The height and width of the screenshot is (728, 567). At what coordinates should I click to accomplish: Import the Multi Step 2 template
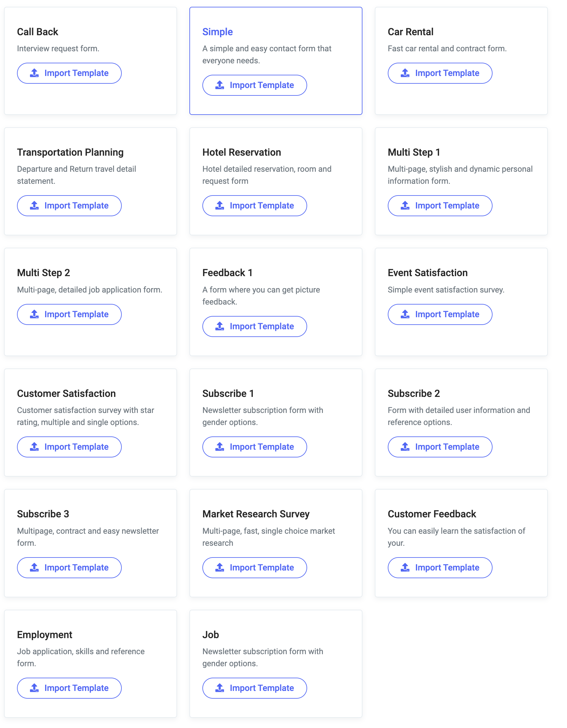click(70, 314)
